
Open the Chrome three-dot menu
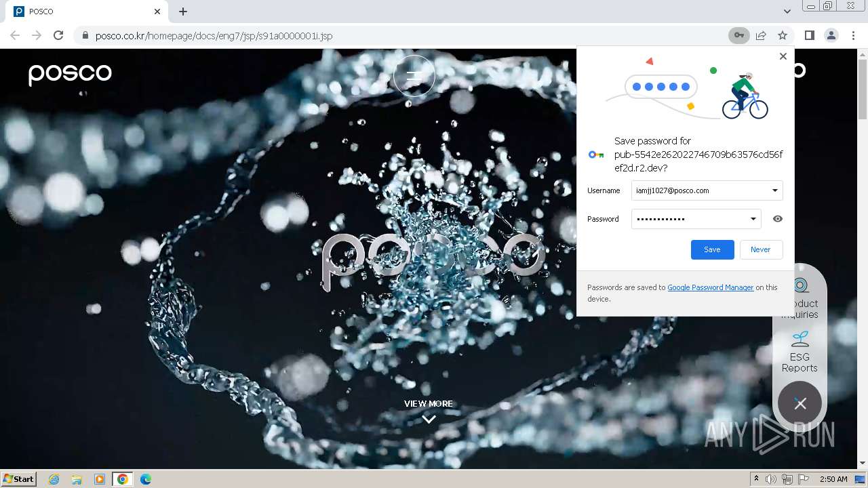853,35
